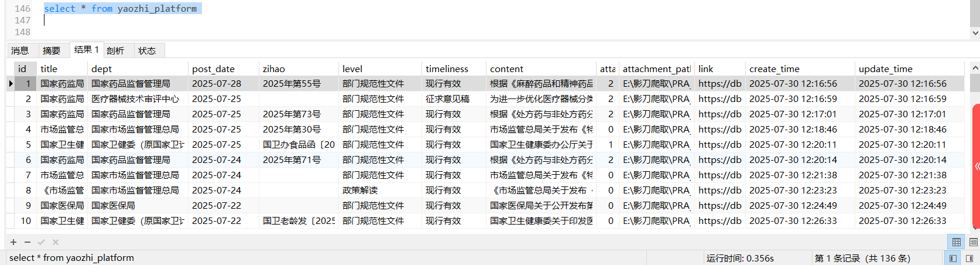Open the 摘要 tab
The height and width of the screenshot is (265, 980).
point(52,50)
